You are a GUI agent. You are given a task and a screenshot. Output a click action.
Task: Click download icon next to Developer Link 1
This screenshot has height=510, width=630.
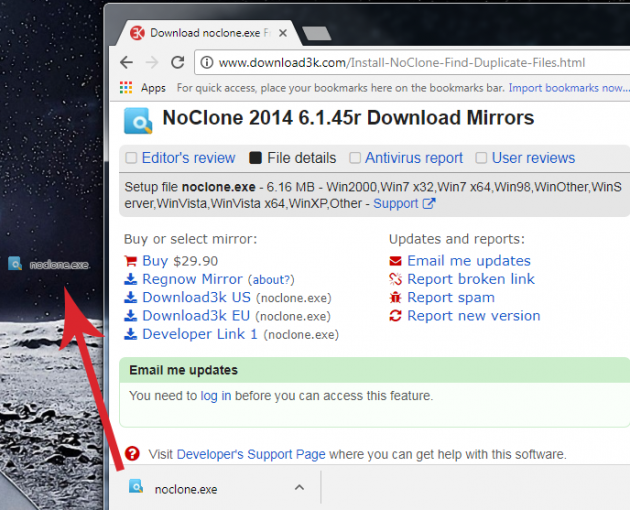pos(130,334)
